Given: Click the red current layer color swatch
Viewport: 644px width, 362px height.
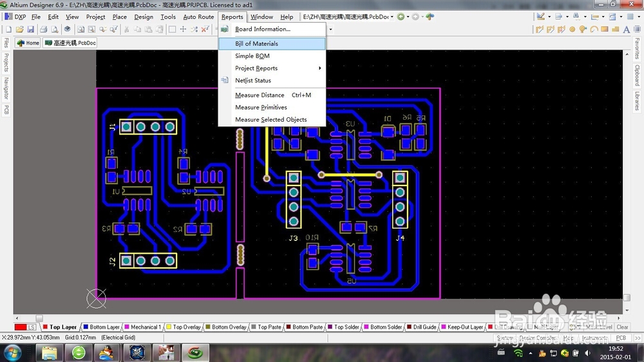Looking at the screenshot, I should click(20, 327).
